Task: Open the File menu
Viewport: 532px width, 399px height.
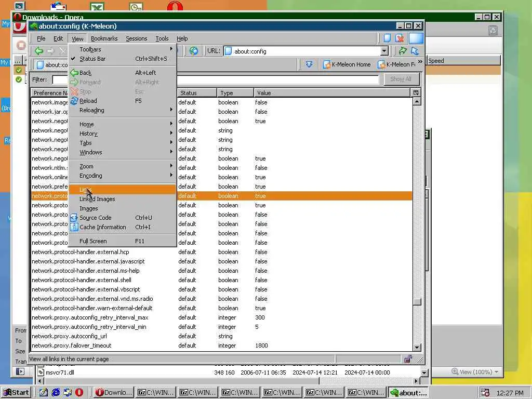Action: 41,38
